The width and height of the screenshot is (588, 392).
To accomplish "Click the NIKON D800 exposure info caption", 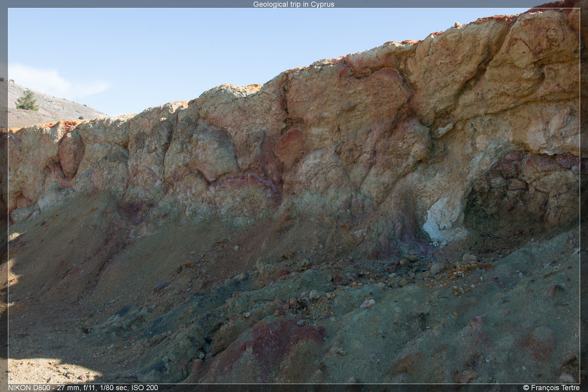I will pos(83,388).
